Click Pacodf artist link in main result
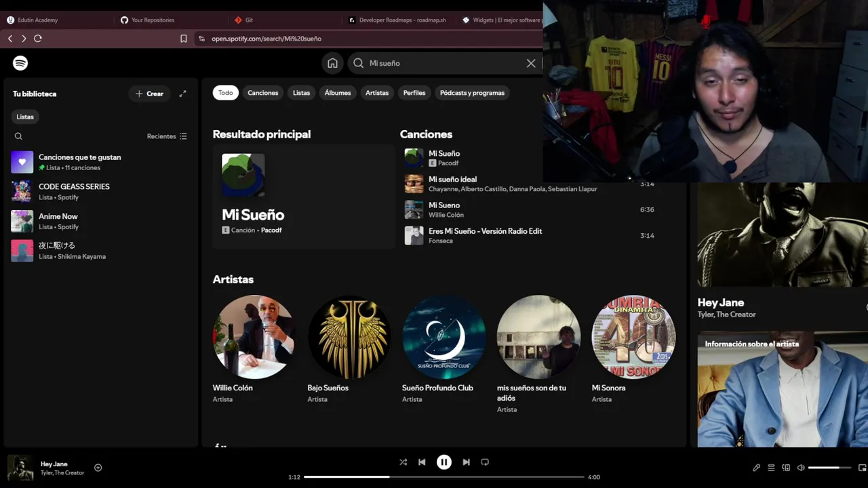868x488 pixels. tap(271, 230)
